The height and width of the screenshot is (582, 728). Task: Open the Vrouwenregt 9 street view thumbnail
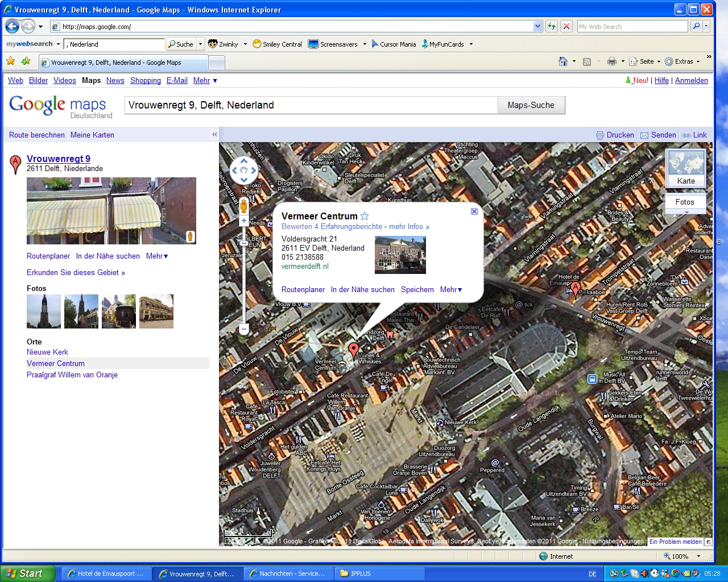click(111, 211)
